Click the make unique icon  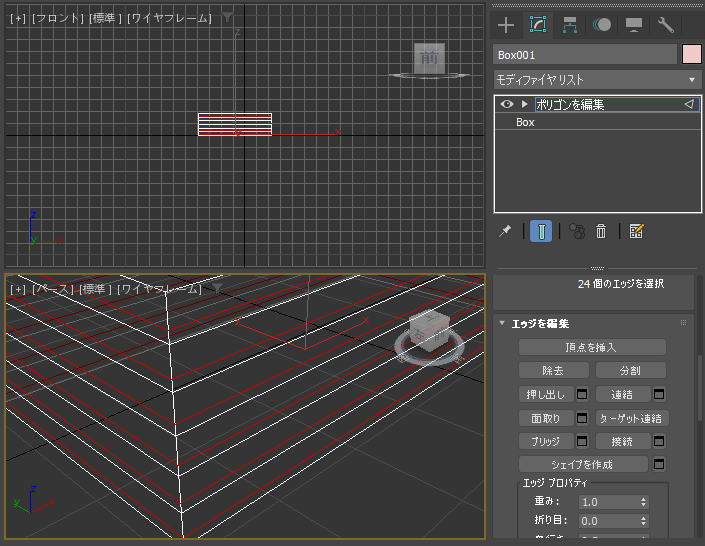(577, 231)
